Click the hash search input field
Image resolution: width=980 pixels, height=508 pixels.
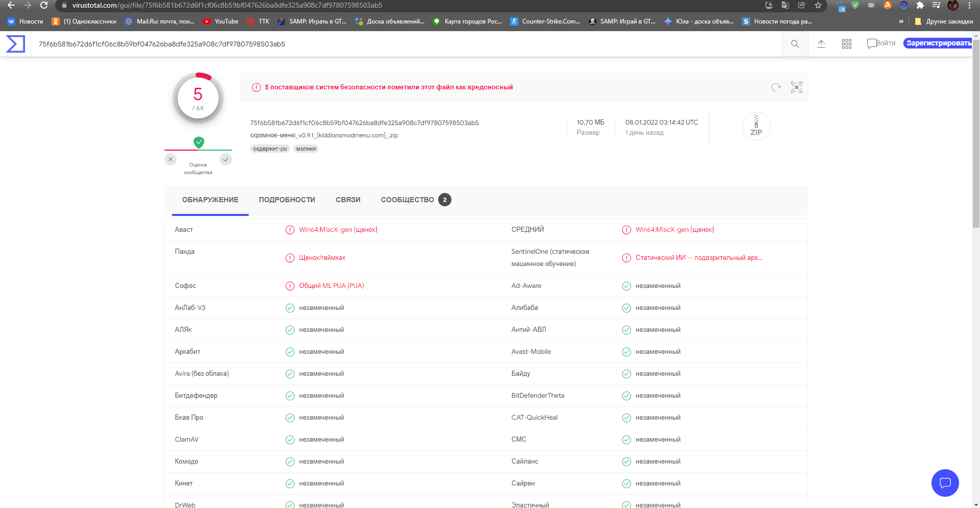(407, 44)
